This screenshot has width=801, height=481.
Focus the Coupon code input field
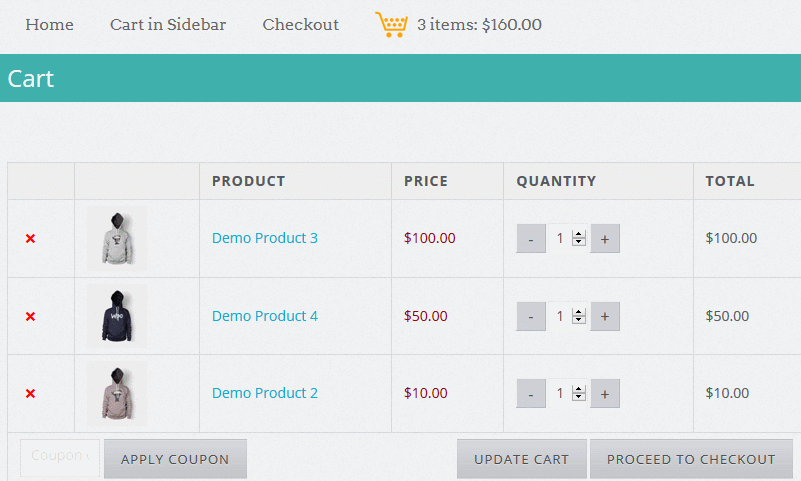(60, 458)
